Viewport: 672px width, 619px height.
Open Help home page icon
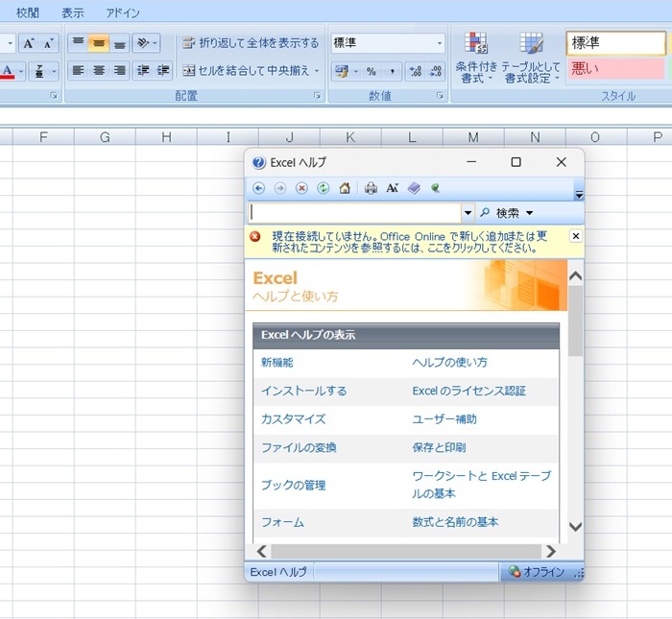click(345, 188)
